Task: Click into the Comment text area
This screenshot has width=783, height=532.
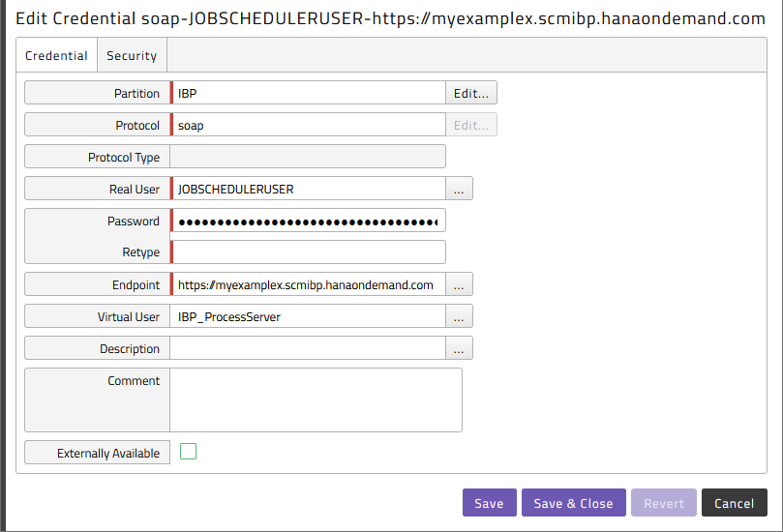Action: click(x=316, y=399)
